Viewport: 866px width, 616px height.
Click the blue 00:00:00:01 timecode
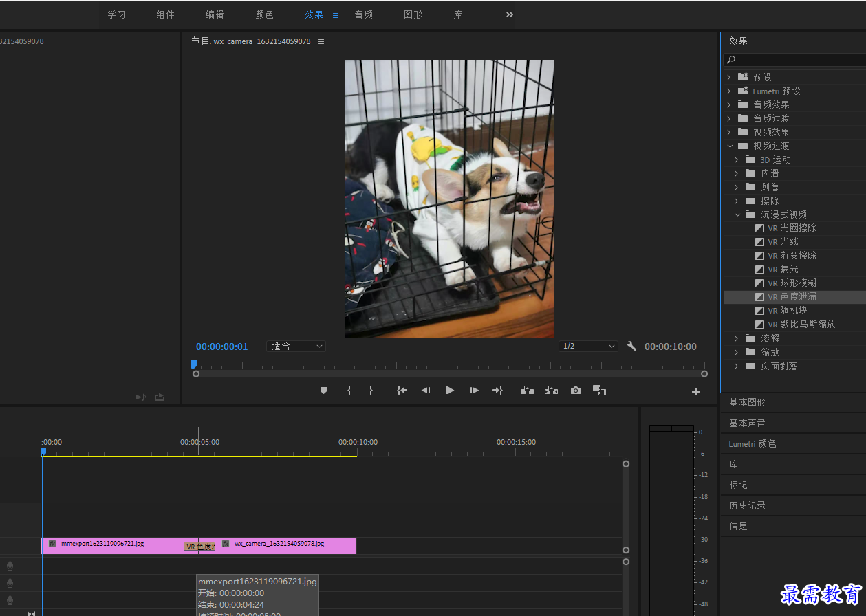click(221, 346)
